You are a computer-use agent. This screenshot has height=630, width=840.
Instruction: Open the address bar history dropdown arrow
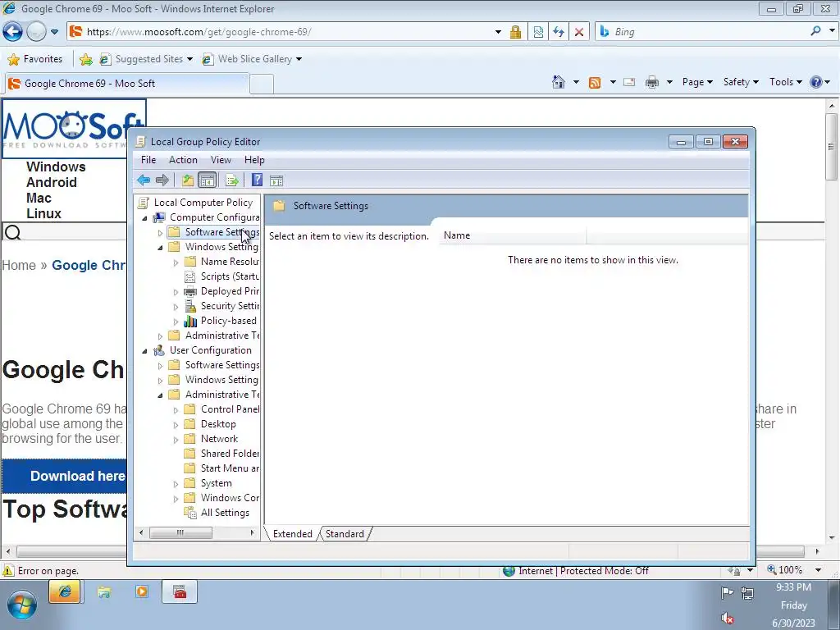pos(498,32)
